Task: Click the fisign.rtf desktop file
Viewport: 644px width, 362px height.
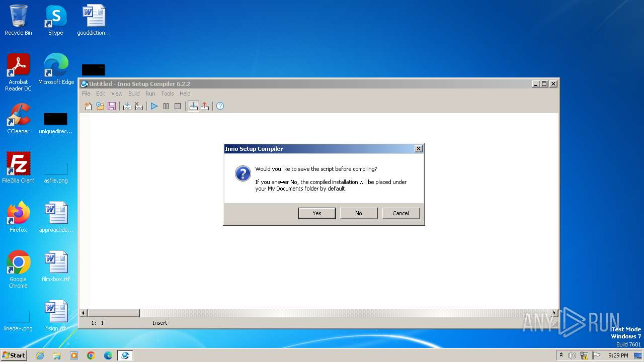Action: click(56, 315)
